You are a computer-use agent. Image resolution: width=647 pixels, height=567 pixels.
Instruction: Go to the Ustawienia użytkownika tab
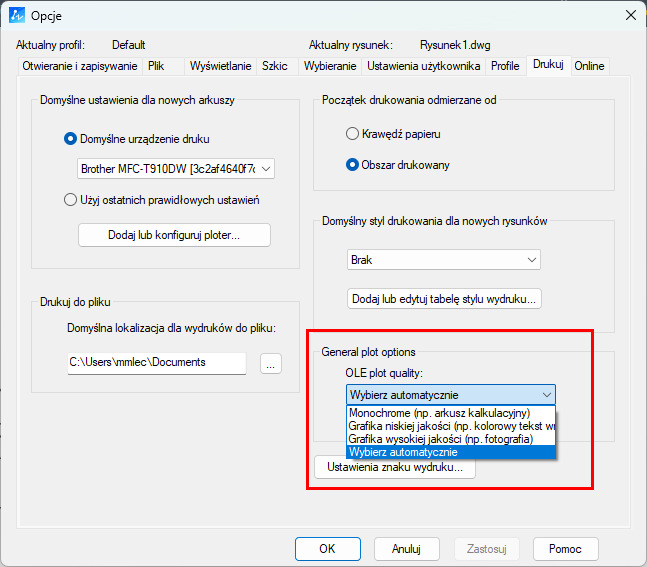(424, 66)
